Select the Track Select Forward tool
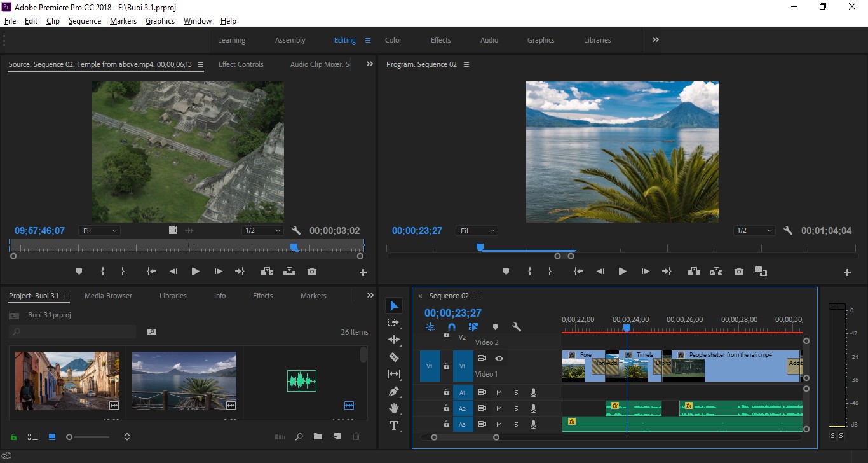 pos(394,322)
